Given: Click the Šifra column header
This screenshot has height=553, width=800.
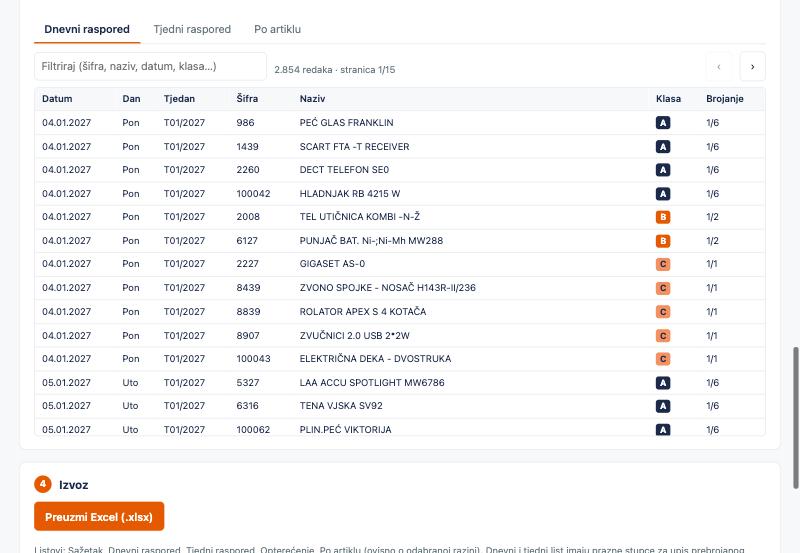Looking at the screenshot, I should pyautogui.click(x=247, y=99).
